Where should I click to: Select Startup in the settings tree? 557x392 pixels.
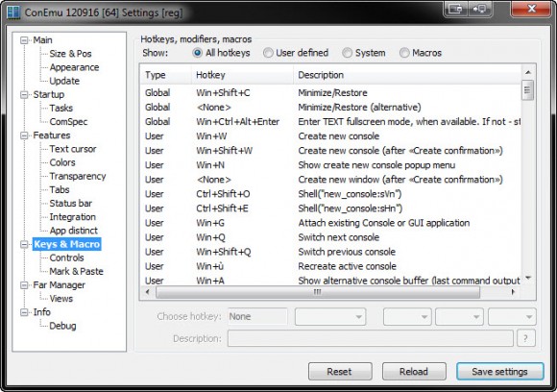[x=49, y=94]
